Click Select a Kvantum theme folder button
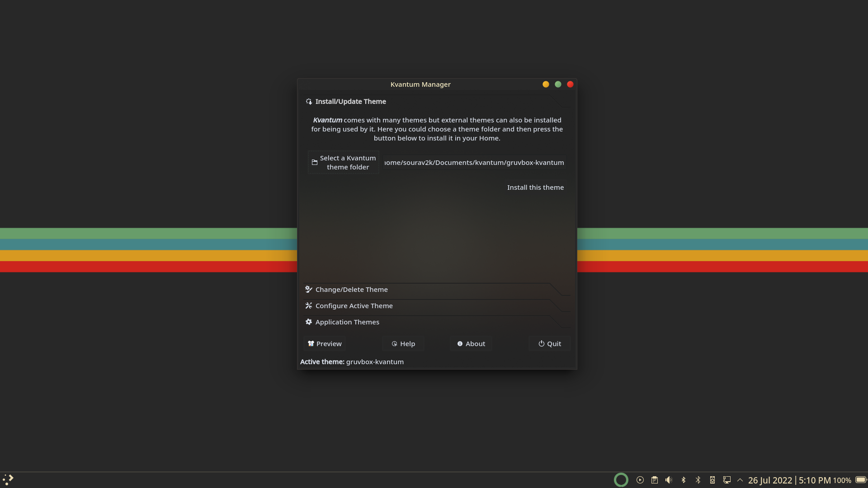 [344, 163]
